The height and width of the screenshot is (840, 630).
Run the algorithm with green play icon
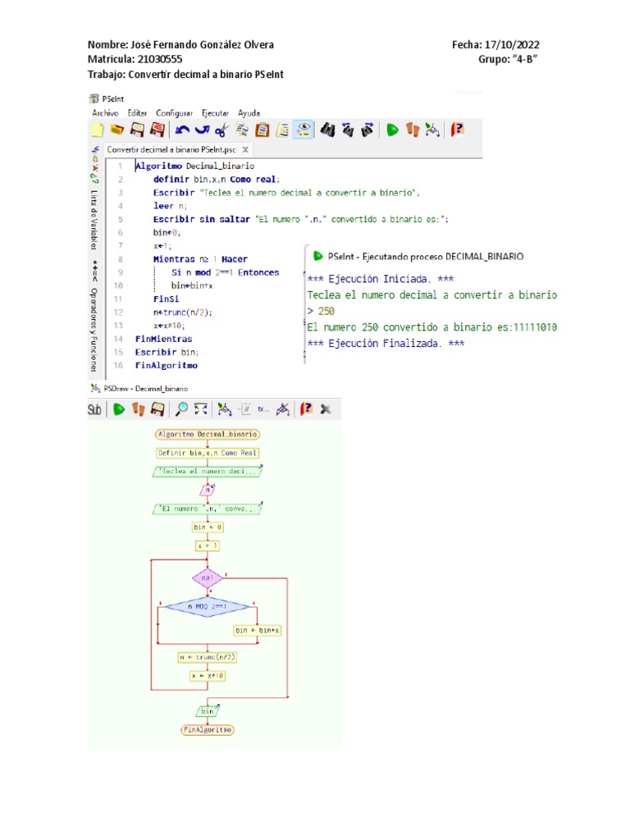pyautogui.click(x=393, y=130)
